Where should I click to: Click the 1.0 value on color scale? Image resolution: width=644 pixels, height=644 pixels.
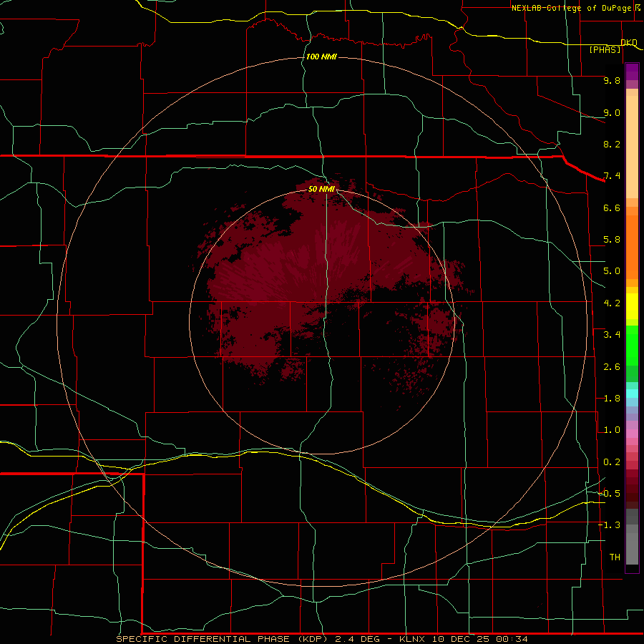612,430
